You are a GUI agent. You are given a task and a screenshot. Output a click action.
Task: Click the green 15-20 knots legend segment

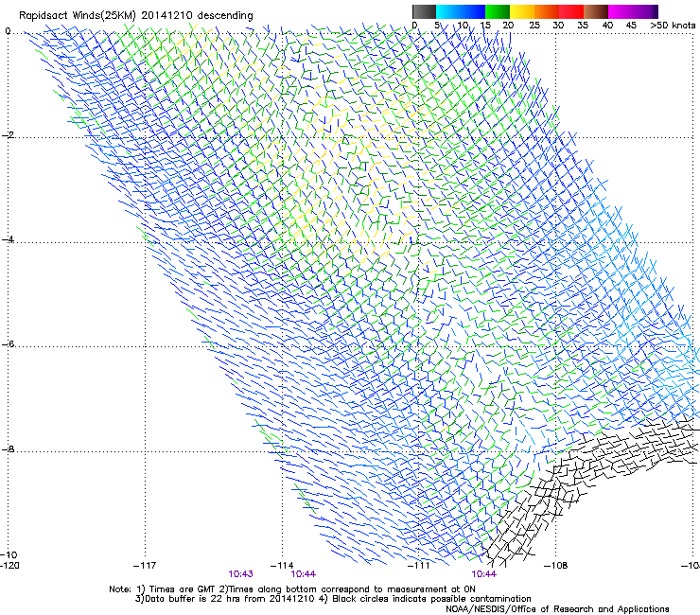click(x=498, y=11)
